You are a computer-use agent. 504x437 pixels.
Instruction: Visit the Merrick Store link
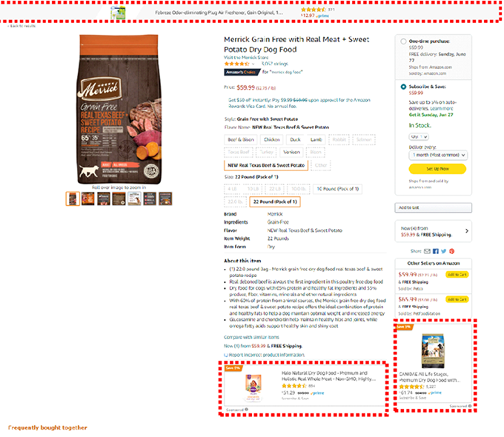click(246, 57)
